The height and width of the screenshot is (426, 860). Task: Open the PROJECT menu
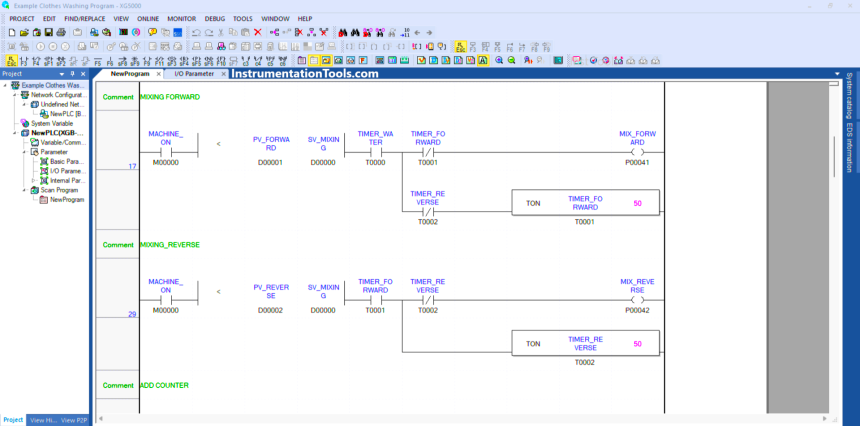22,19
